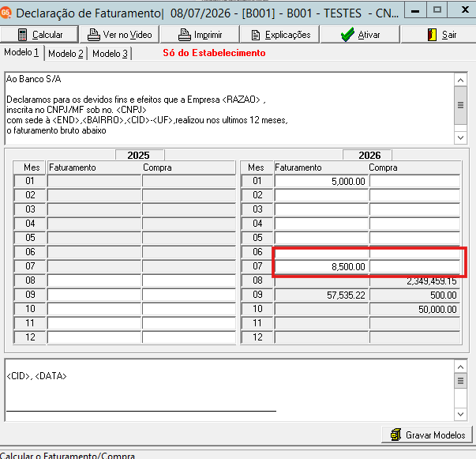Click the 'Só do Estabelecimento' red label

pyautogui.click(x=214, y=53)
